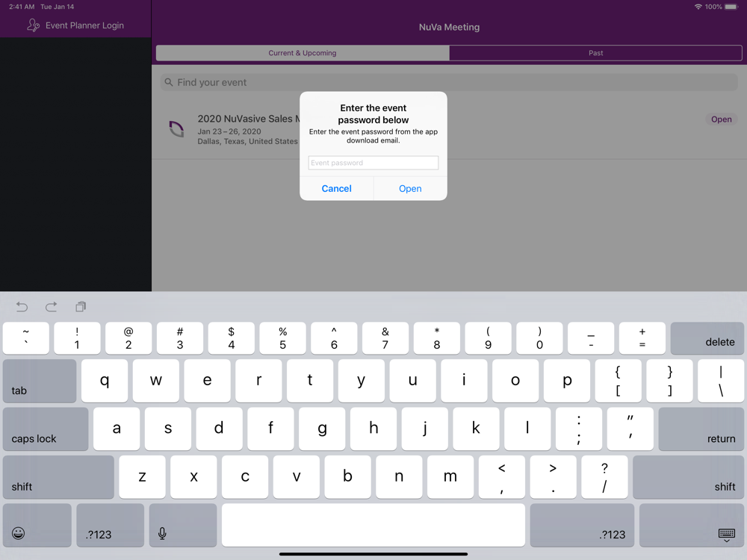
Task: Tap the NuVa Meeting header title
Action: (x=449, y=27)
